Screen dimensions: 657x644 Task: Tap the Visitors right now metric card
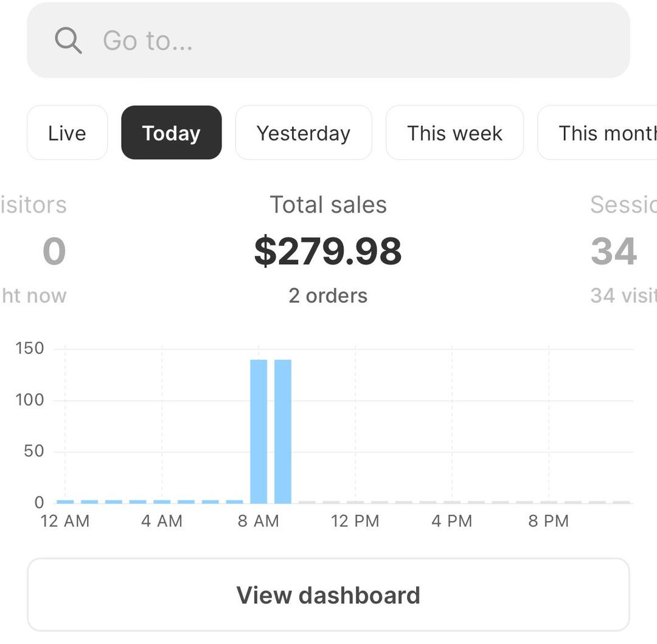(36, 251)
